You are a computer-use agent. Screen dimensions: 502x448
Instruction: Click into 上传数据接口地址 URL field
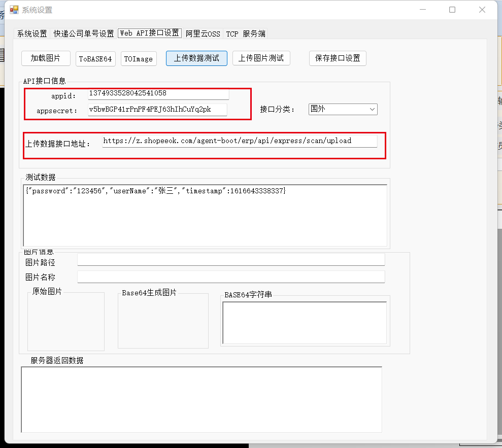(x=240, y=141)
